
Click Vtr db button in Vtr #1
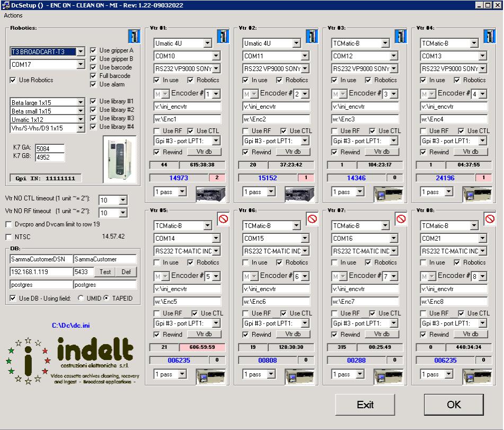(204, 152)
